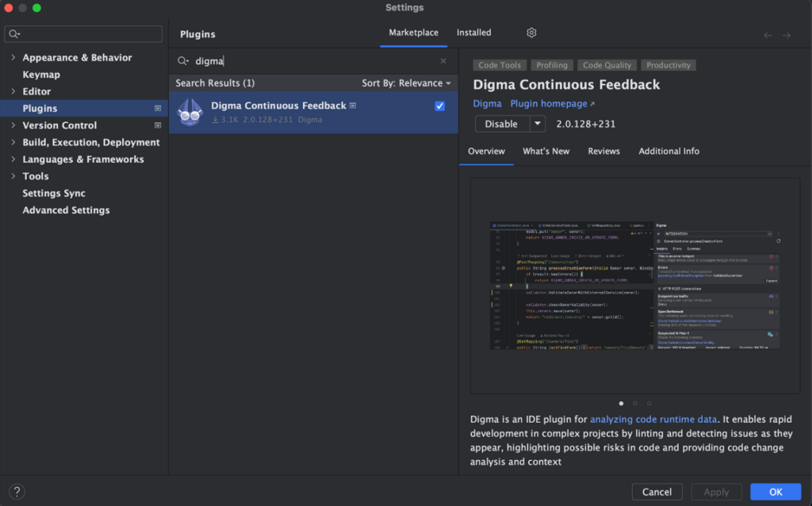This screenshot has width=812, height=506.
Task: Click the back navigation arrow
Action: click(768, 35)
